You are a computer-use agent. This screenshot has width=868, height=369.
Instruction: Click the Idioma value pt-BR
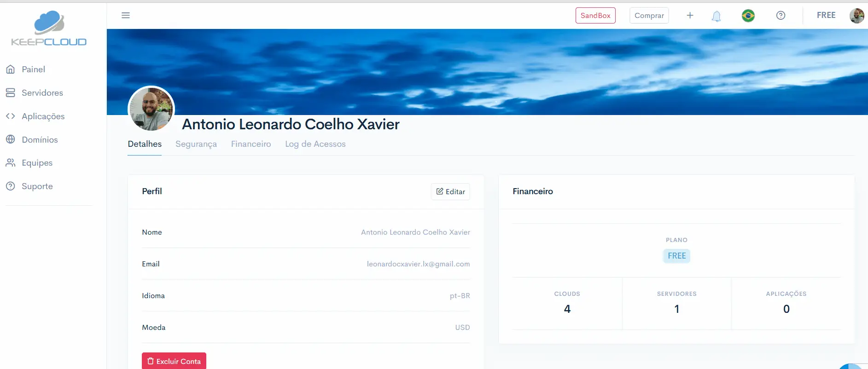(x=460, y=296)
